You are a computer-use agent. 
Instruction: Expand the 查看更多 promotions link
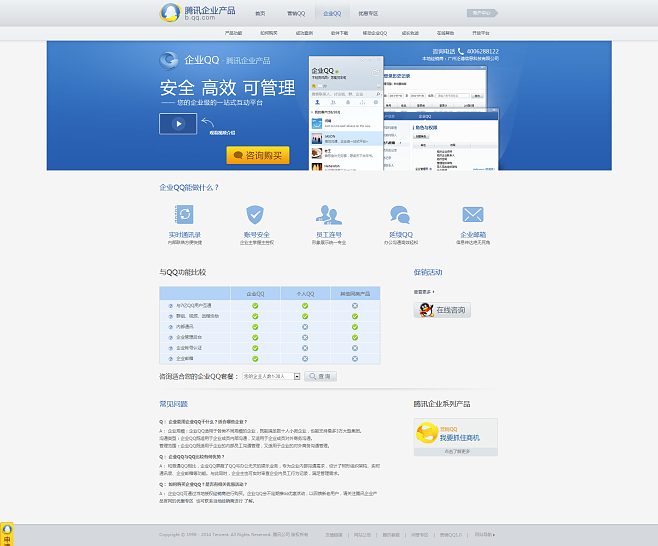[424, 292]
